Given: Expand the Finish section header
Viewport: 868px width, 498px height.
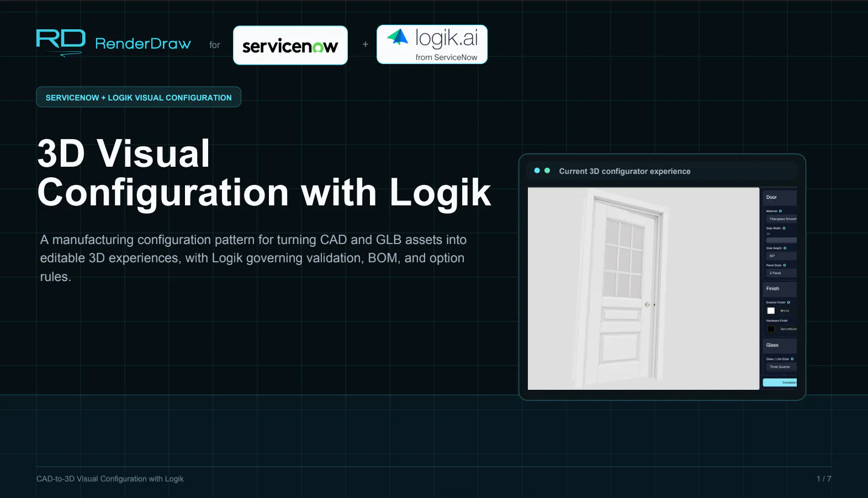Looking at the screenshot, I should click(780, 289).
